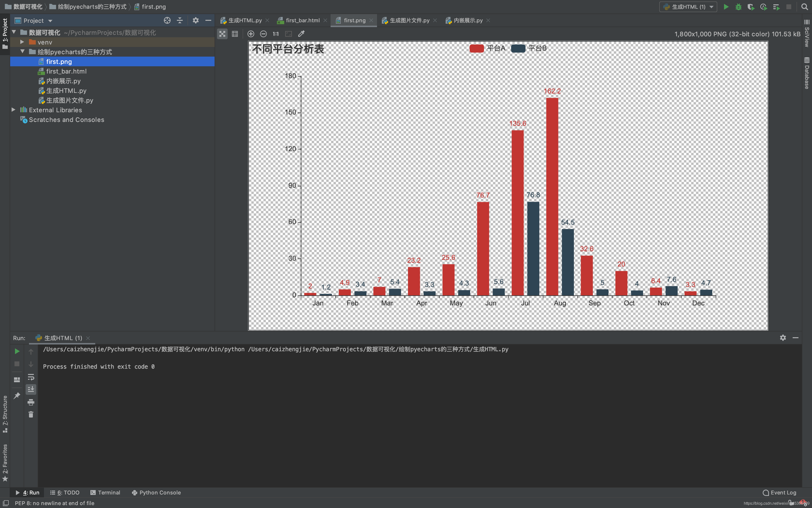Collapse the 绘制pyecharts的三种方式 folder
812x508 pixels.
pos(22,52)
